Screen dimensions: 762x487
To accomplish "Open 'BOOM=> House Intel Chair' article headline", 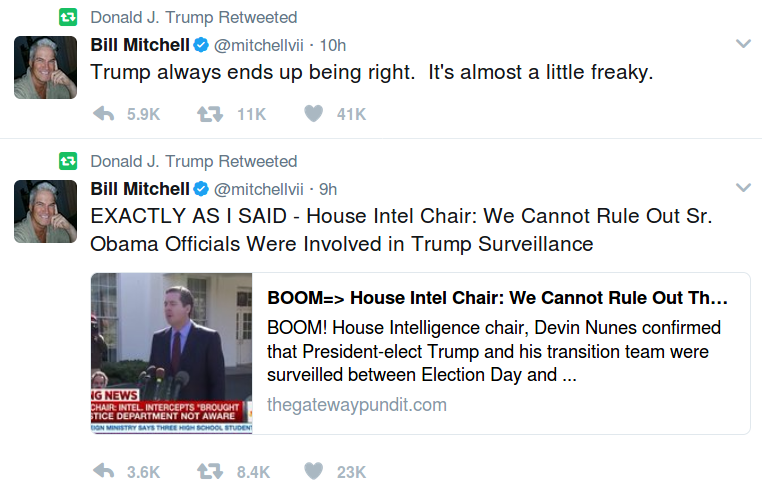I will coord(497,298).
